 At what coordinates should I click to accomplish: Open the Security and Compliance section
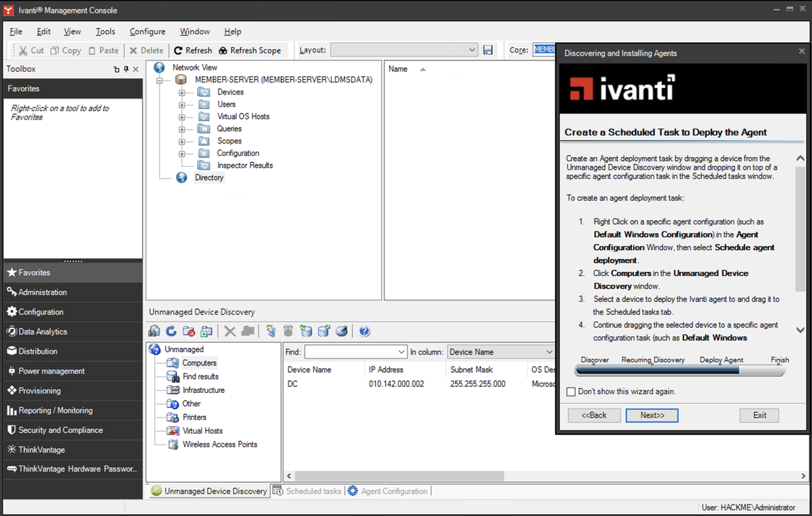[73, 430]
